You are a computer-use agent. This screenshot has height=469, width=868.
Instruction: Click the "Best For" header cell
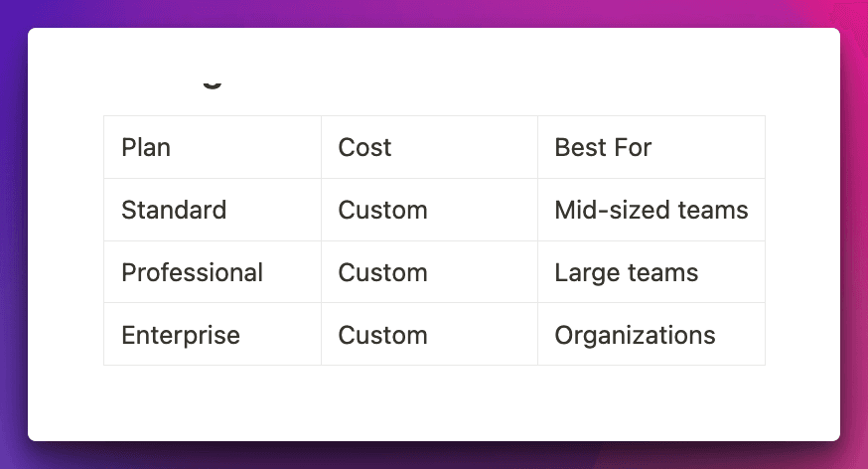[x=603, y=148]
